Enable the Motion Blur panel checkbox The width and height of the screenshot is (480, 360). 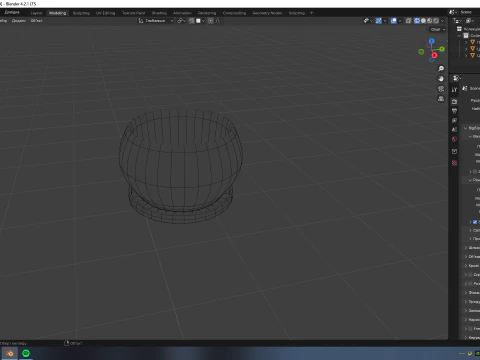coord(470,284)
